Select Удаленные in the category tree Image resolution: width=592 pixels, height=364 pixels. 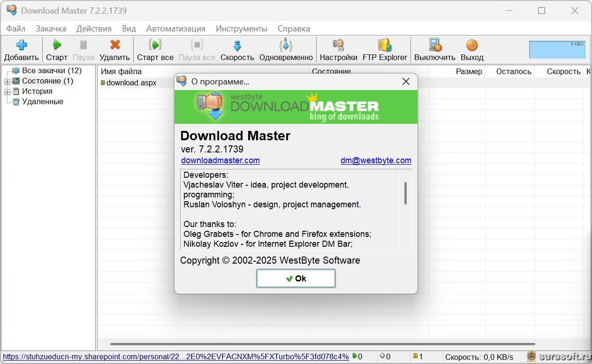(x=42, y=102)
